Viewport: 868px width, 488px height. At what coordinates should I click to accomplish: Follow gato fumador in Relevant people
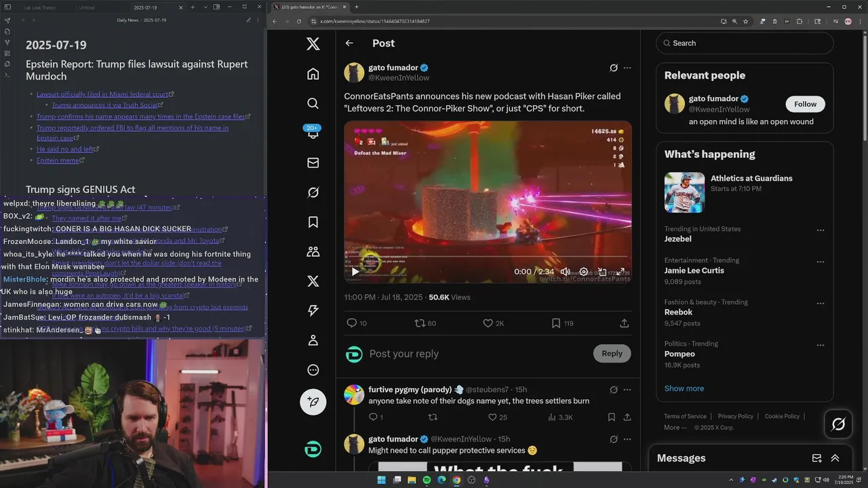click(x=806, y=104)
